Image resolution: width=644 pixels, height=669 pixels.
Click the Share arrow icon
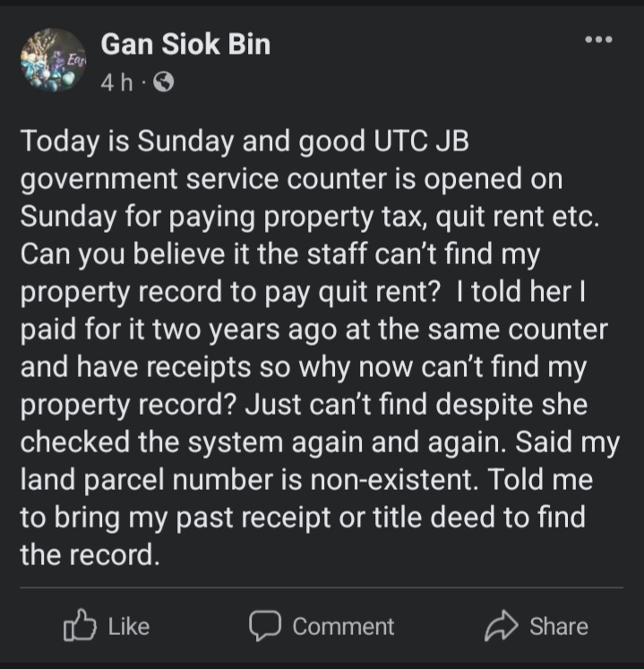tap(501, 627)
